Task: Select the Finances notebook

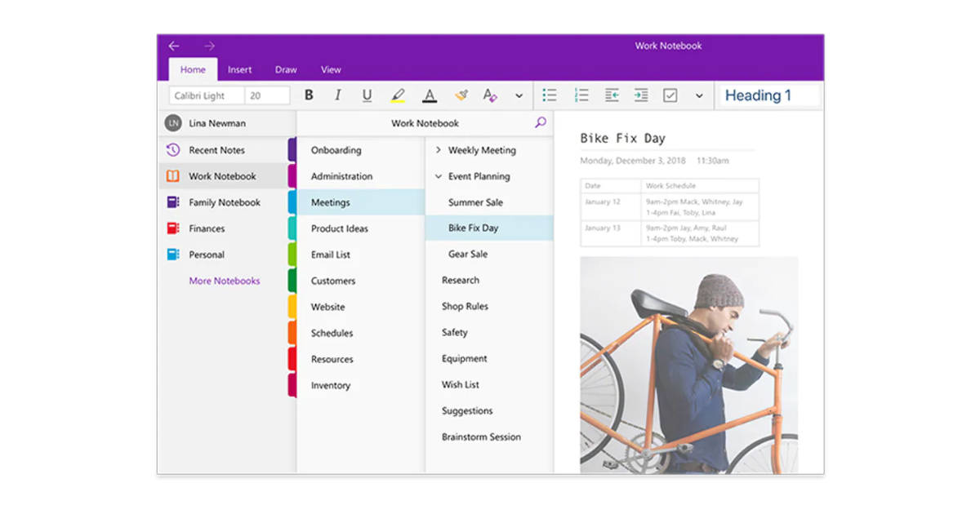Action: [207, 228]
